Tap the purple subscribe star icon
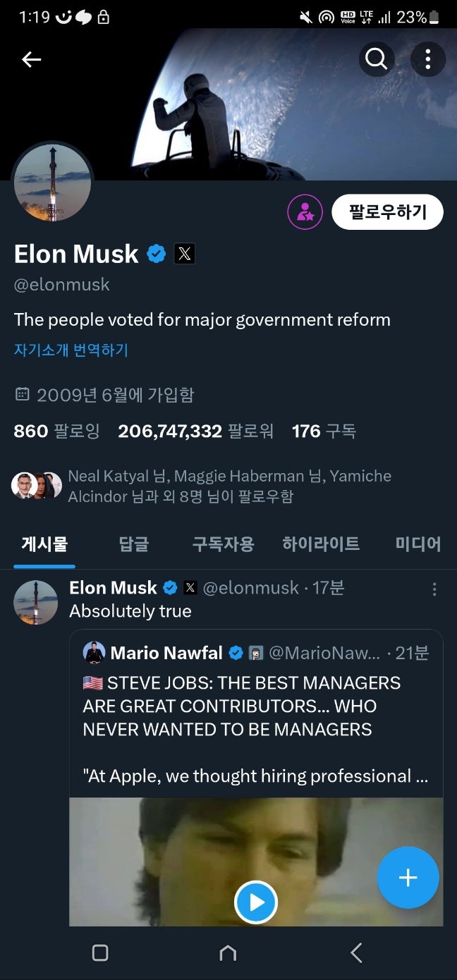The height and width of the screenshot is (980, 457). (x=305, y=212)
